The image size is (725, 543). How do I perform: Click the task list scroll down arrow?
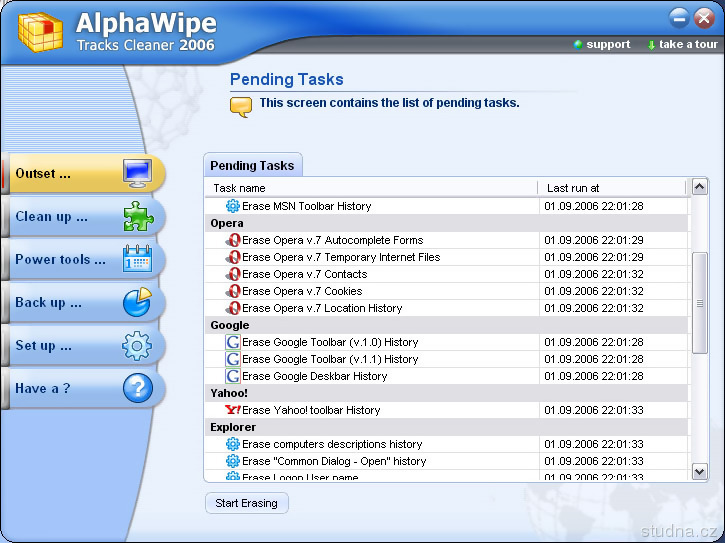pyautogui.click(x=700, y=471)
